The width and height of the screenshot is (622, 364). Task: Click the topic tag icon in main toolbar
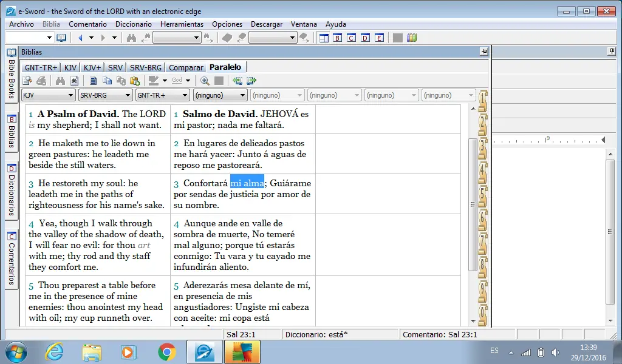227,38
